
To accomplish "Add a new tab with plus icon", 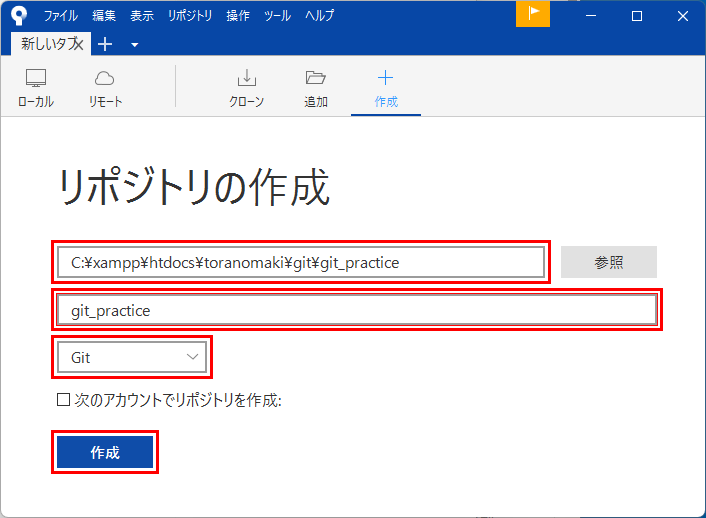I will click(105, 44).
